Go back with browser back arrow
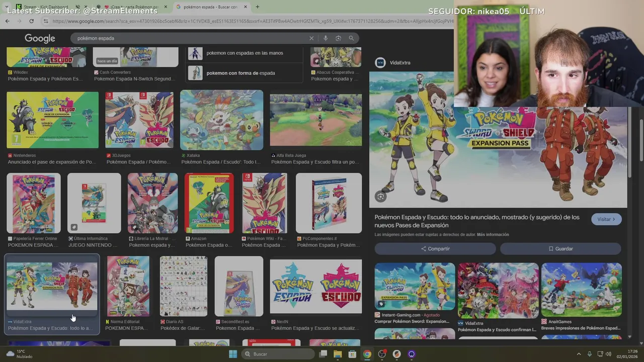This screenshot has width=644, height=362. 7,21
